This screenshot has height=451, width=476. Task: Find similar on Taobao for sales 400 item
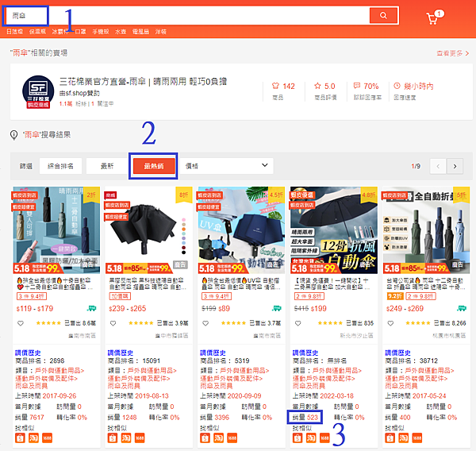tap(404, 438)
